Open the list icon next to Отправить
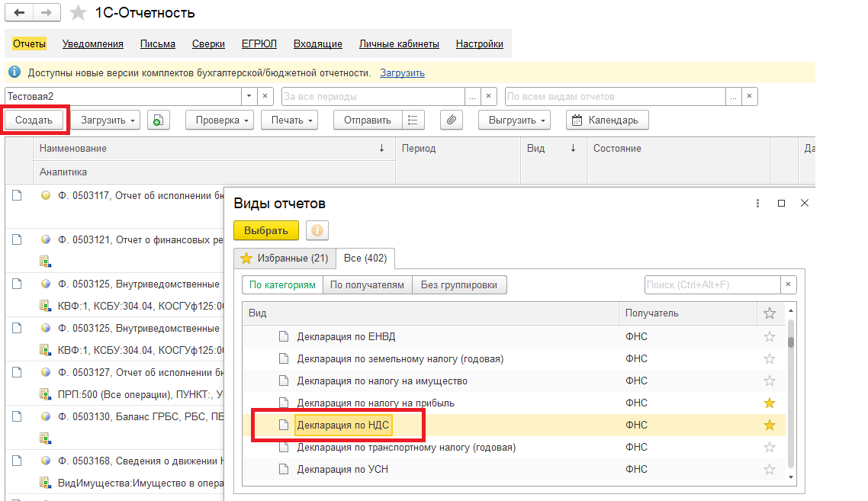This screenshot has height=501, width=868. (x=413, y=120)
